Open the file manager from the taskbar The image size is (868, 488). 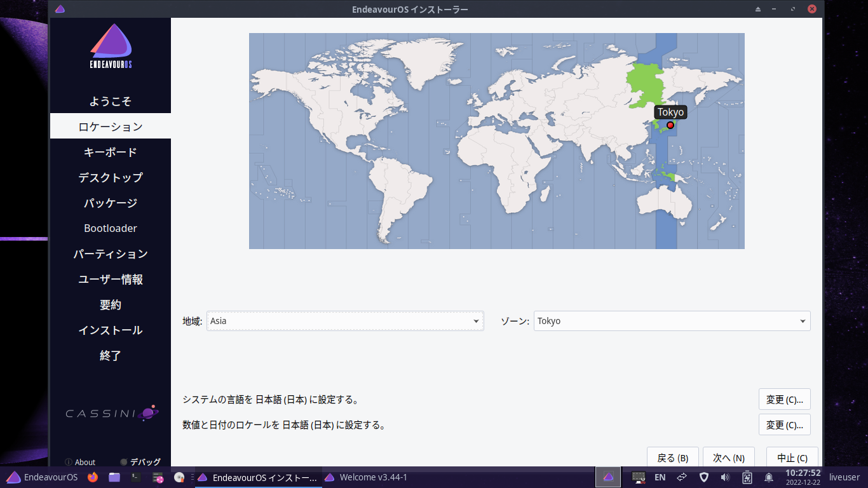pos(114,477)
